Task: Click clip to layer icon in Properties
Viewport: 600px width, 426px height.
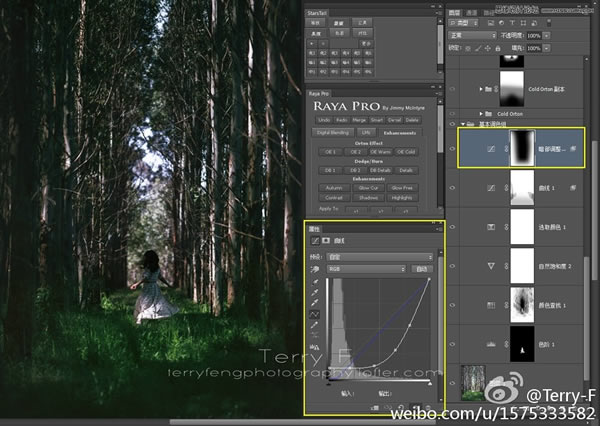Action: [375, 408]
